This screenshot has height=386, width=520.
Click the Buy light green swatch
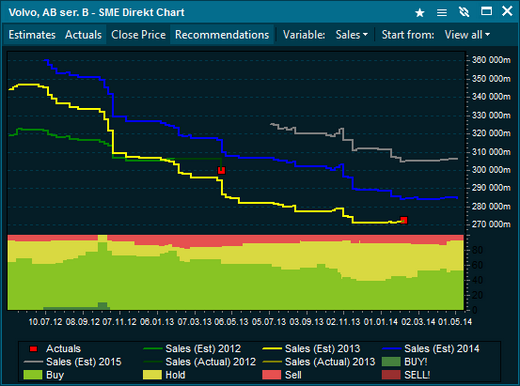pos(33,375)
